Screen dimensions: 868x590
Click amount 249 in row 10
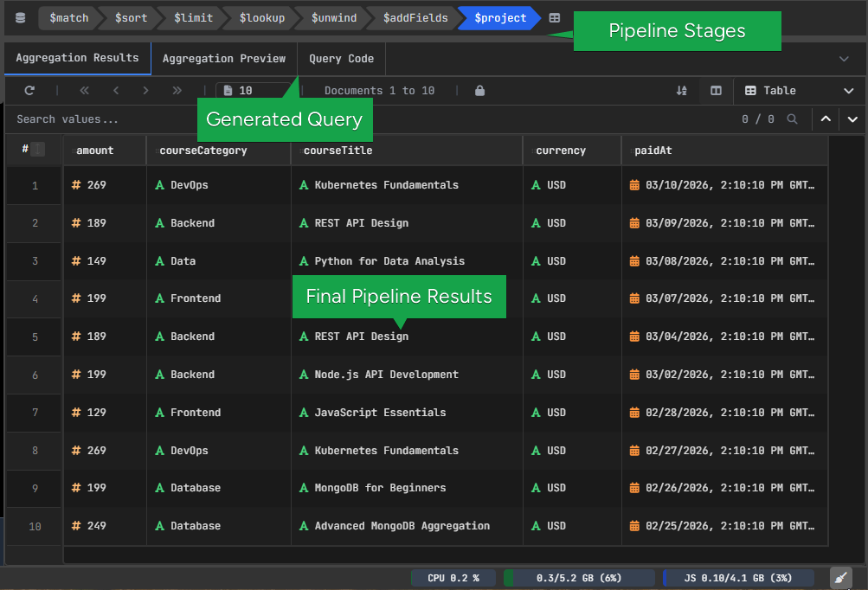point(105,526)
